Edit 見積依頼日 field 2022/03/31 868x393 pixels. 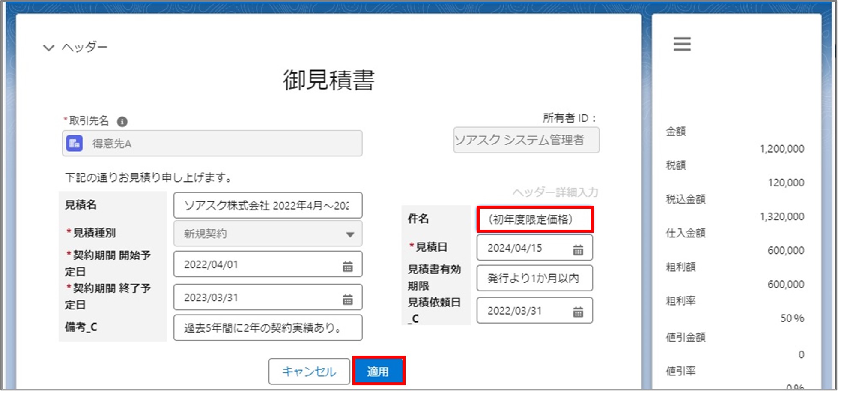point(534,310)
